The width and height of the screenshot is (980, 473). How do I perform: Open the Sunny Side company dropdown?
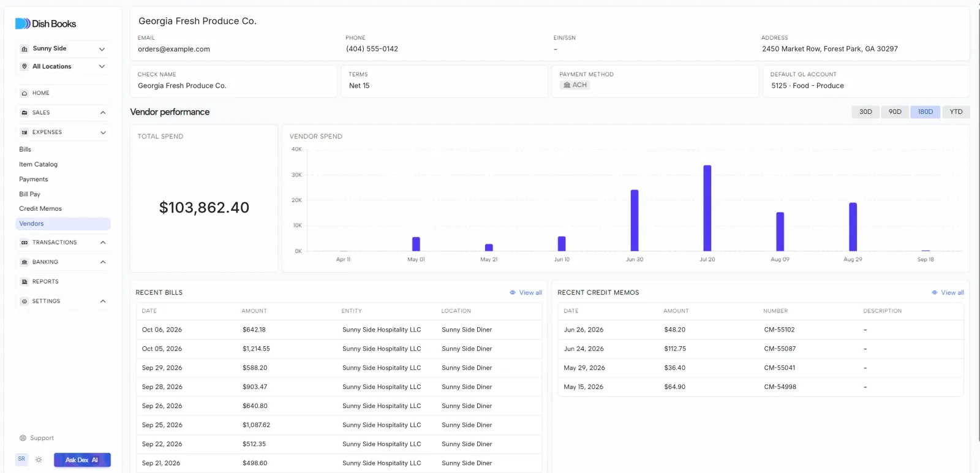tap(63, 48)
